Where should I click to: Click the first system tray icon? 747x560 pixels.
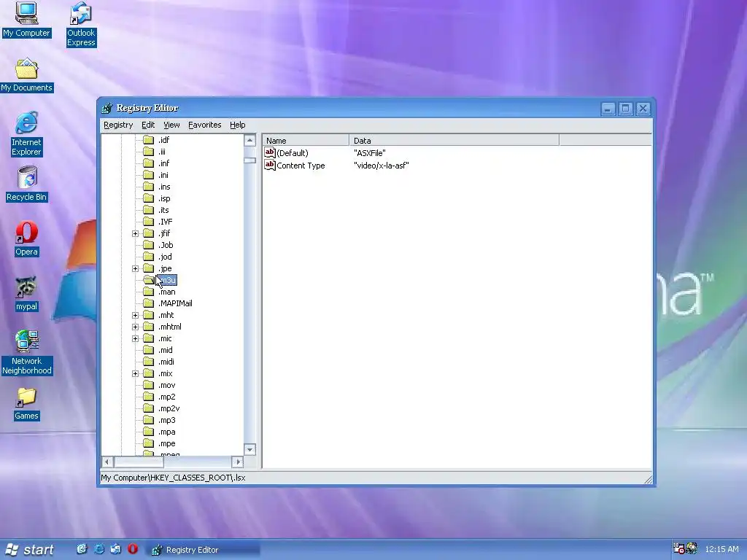(678, 548)
